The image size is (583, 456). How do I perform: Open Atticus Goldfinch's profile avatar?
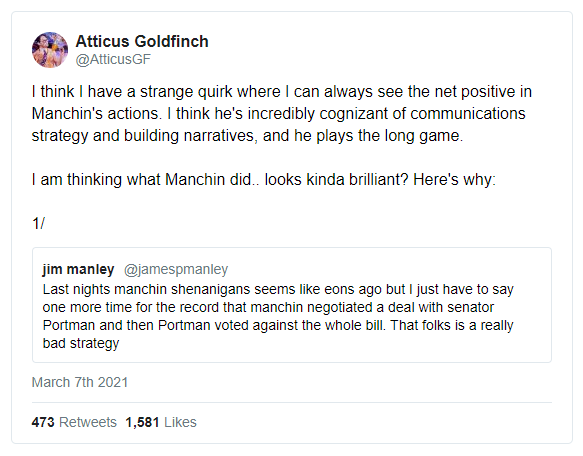tap(50, 50)
